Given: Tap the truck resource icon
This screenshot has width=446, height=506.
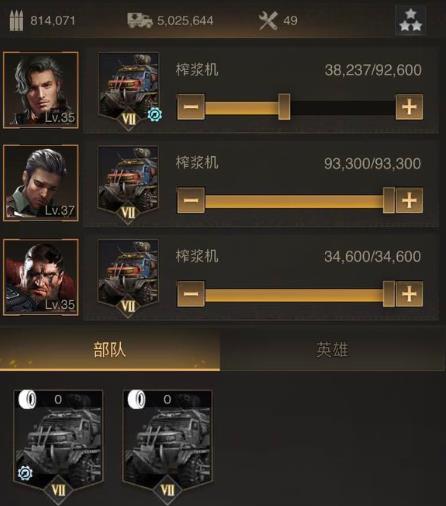Looking at the screenshot, I should [140, 20].
